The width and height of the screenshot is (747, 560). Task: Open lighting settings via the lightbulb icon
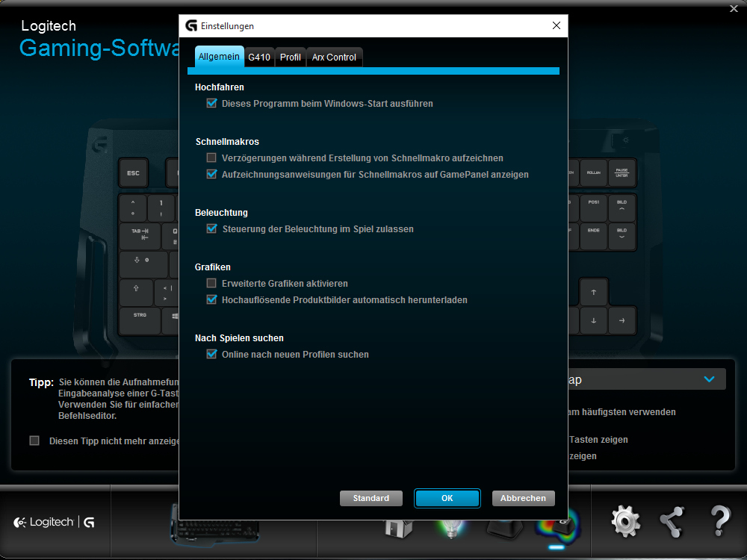pyautogui.click(x=451, y=529)
